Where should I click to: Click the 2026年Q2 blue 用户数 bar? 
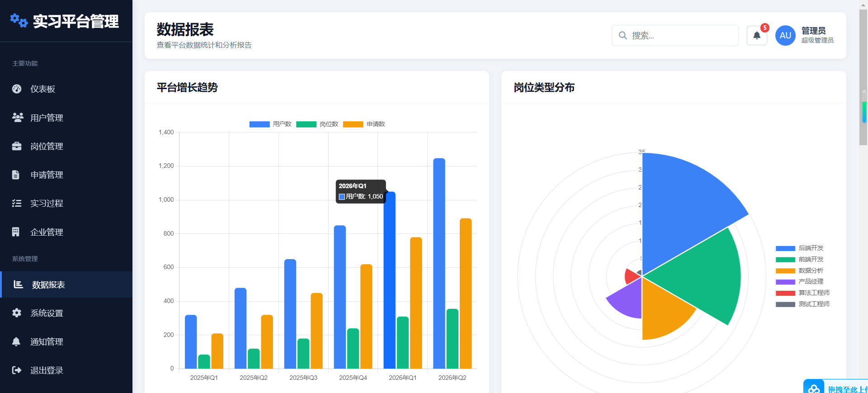(439, 263)
